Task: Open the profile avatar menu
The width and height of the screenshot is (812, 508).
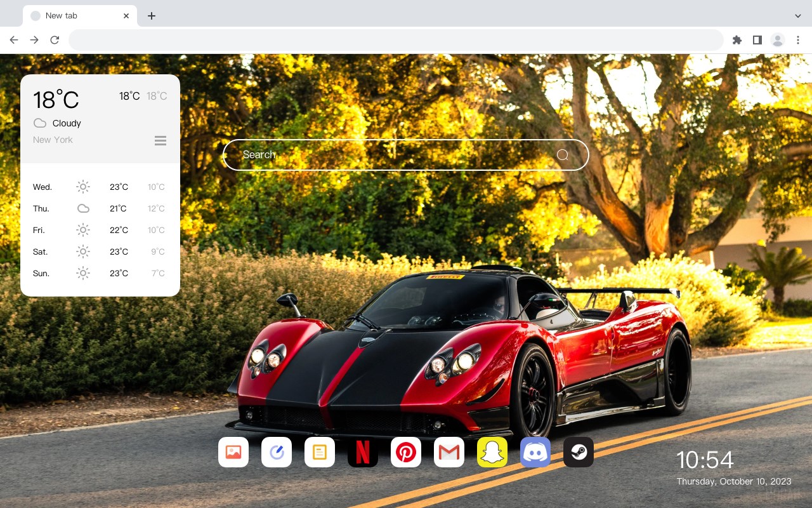Action: point(777,40)
